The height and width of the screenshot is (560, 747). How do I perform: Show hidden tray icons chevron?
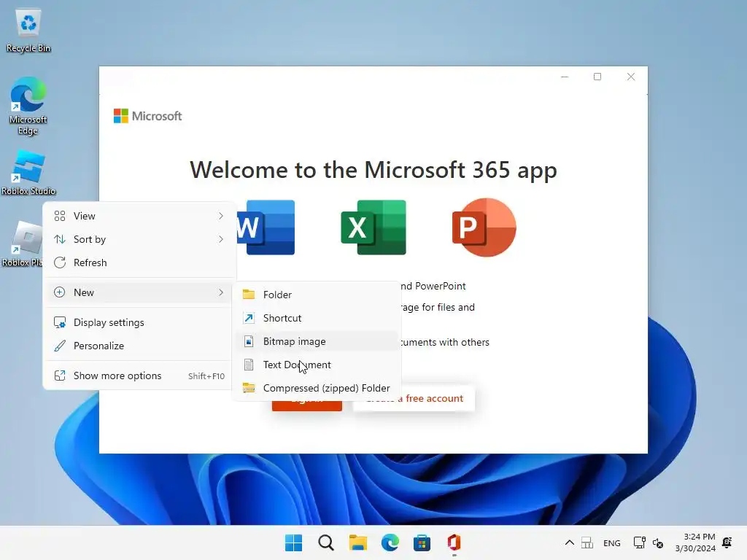569,542
